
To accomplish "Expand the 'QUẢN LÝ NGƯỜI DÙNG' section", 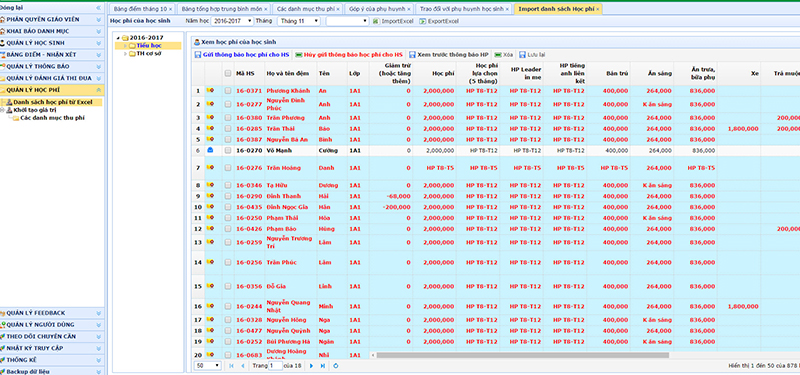I will pos(98,325).
